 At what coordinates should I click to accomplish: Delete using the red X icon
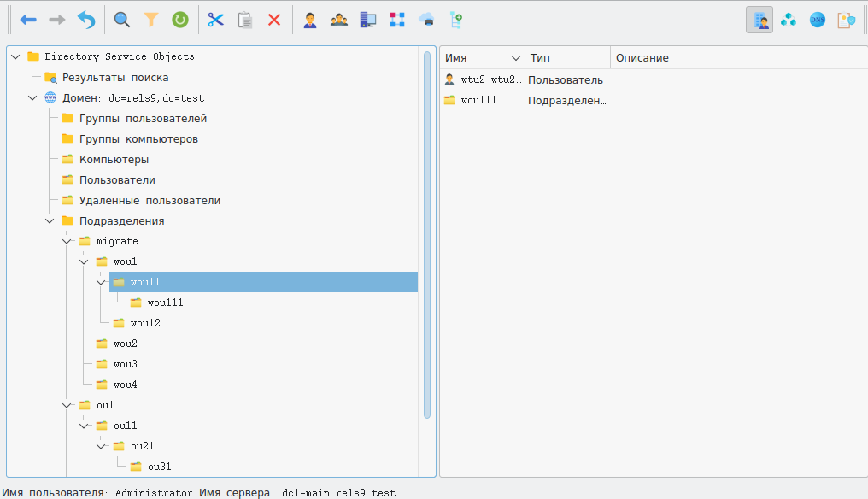[274, 20]
